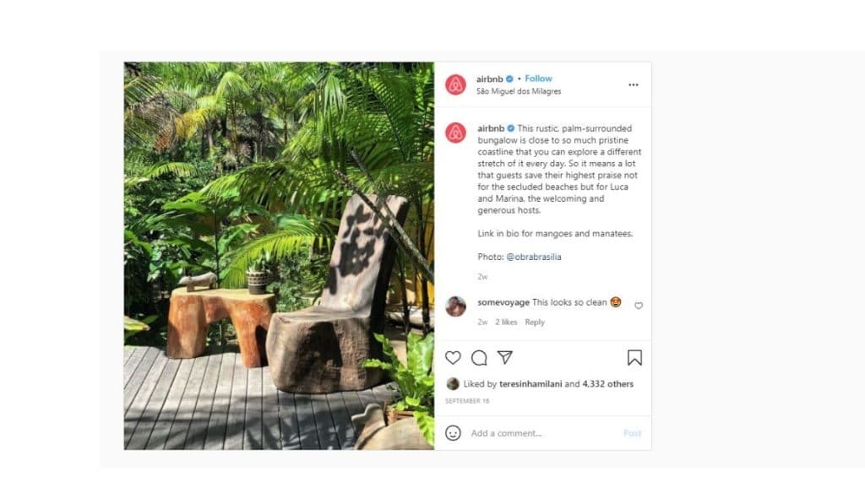Open the @obrabrasilia photo credit link
This screenshot has width=865, height=504.
[534, 257]
